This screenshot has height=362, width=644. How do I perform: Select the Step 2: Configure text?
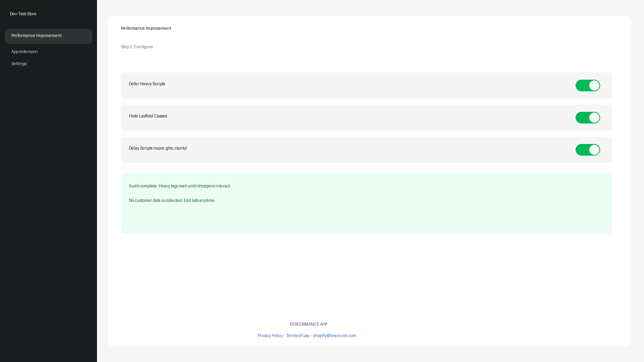[137, 47]
